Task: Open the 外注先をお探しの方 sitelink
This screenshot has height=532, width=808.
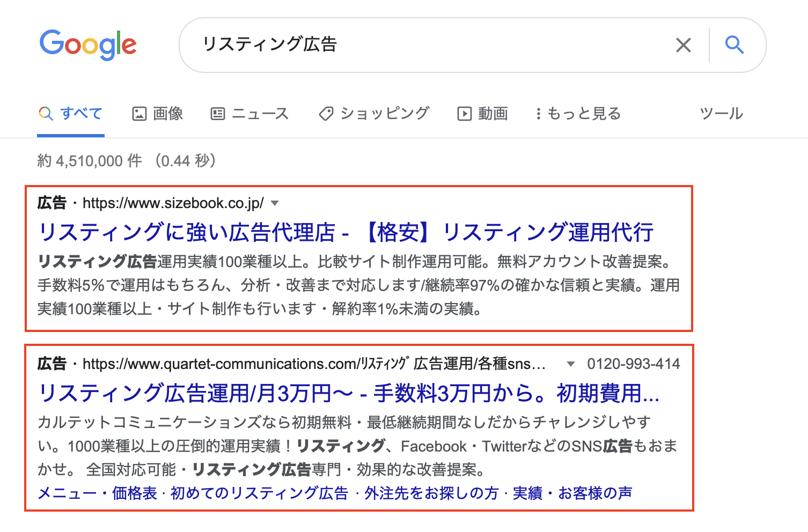Action: (x=432, y=493)
